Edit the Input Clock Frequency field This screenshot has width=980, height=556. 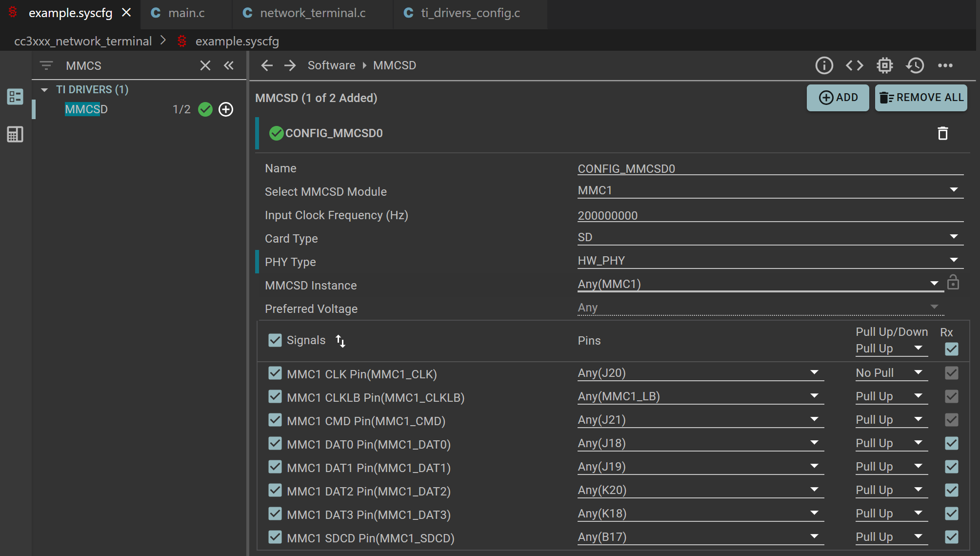click(x=771, y=215)
